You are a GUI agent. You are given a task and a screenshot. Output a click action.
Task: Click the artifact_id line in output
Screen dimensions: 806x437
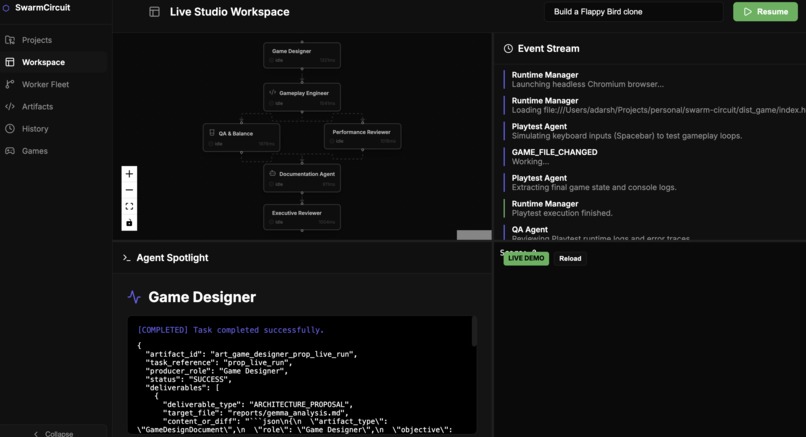251,354
